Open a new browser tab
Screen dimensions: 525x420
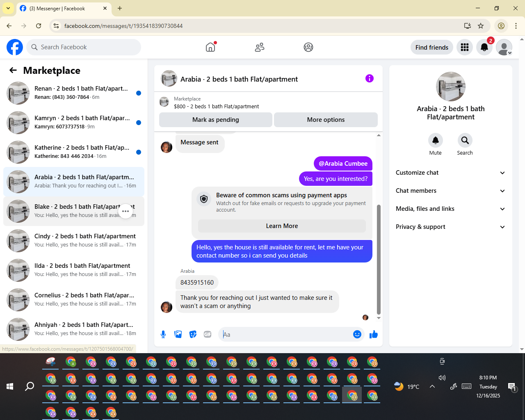tap(120, 8)
